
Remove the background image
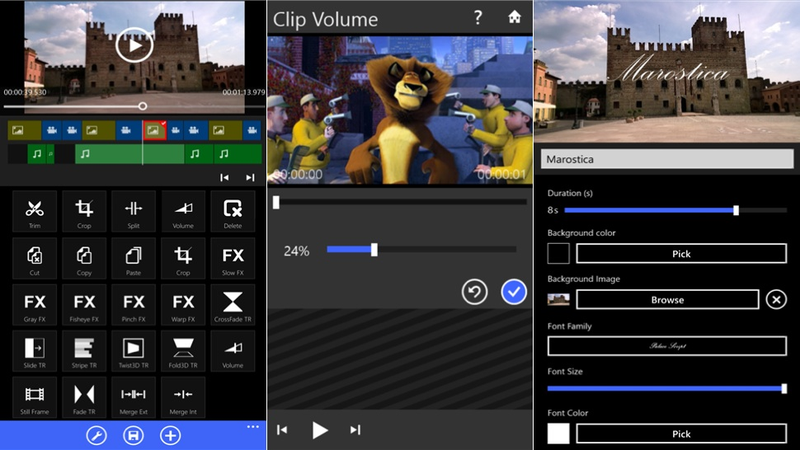tap(776, 299)
